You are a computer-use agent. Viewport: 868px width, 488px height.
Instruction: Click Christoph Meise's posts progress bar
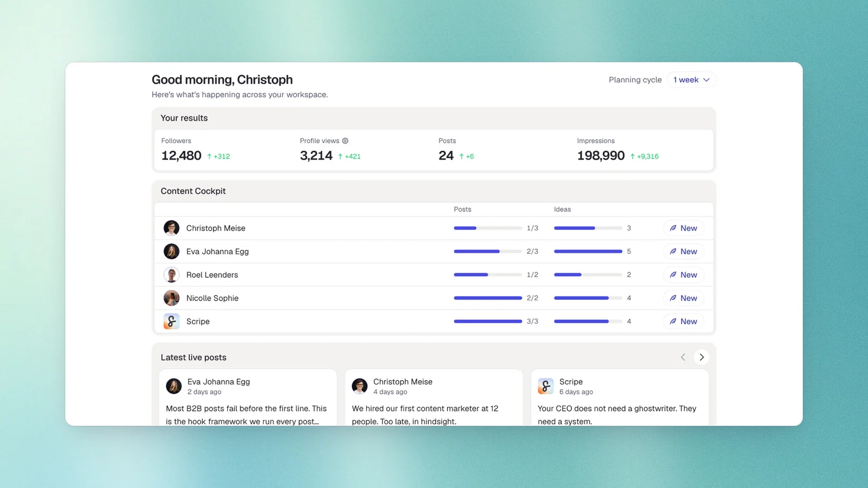click(488, 228)
